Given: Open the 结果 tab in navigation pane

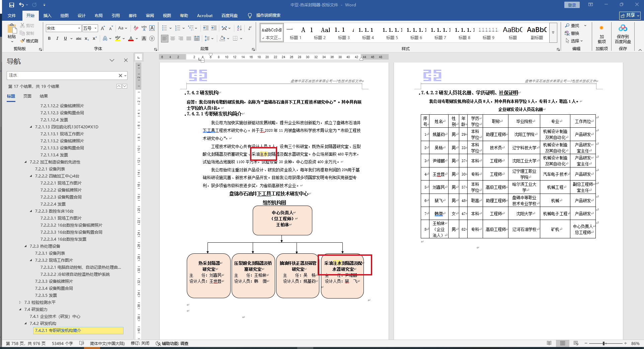Looking at the screenshot, I should click(44, 96).
